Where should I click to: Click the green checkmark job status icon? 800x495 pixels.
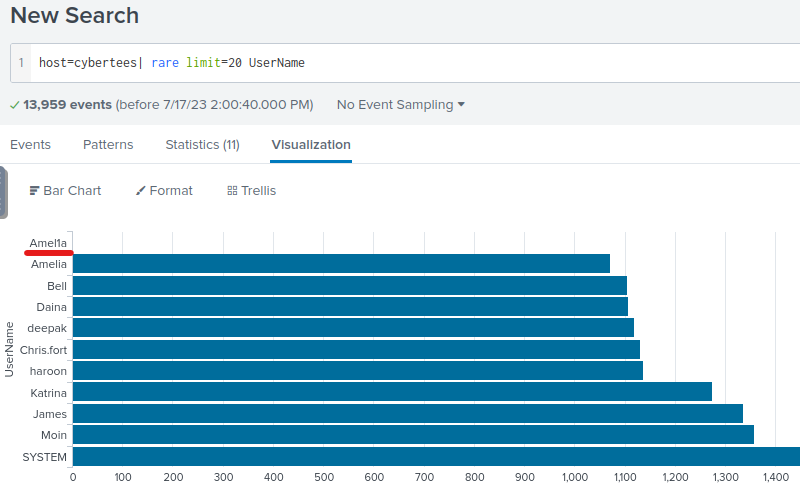tap(14, 105)
